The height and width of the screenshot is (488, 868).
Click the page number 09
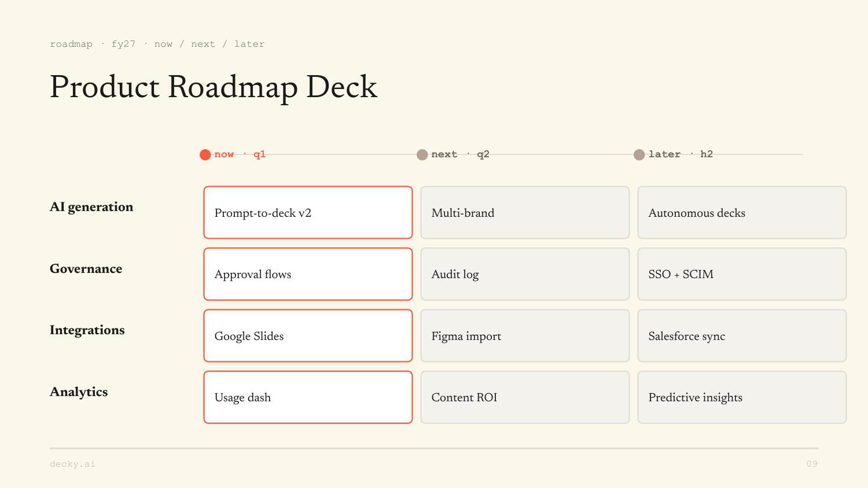[x=812, y=464]
